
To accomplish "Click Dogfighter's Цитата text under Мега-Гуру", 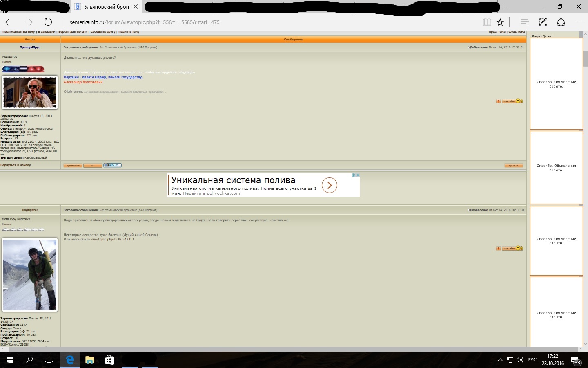I will click(7, 224).
